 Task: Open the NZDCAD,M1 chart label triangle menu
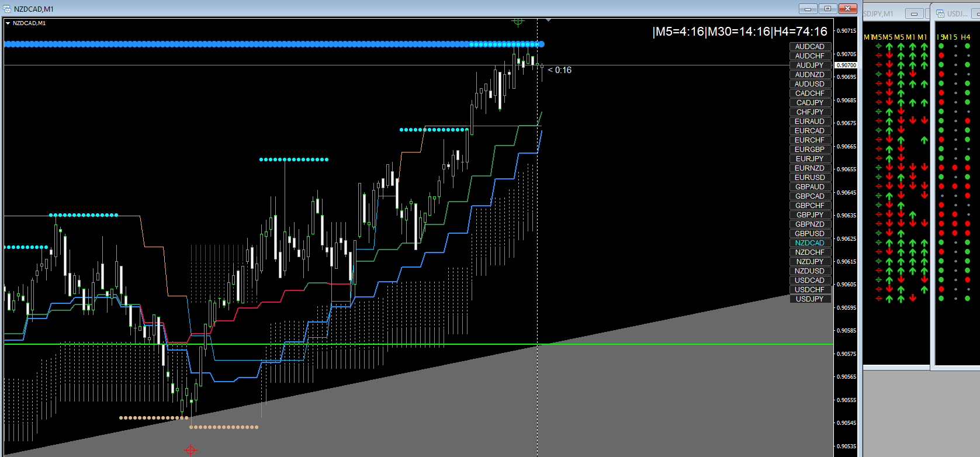(x=8, y=23)
